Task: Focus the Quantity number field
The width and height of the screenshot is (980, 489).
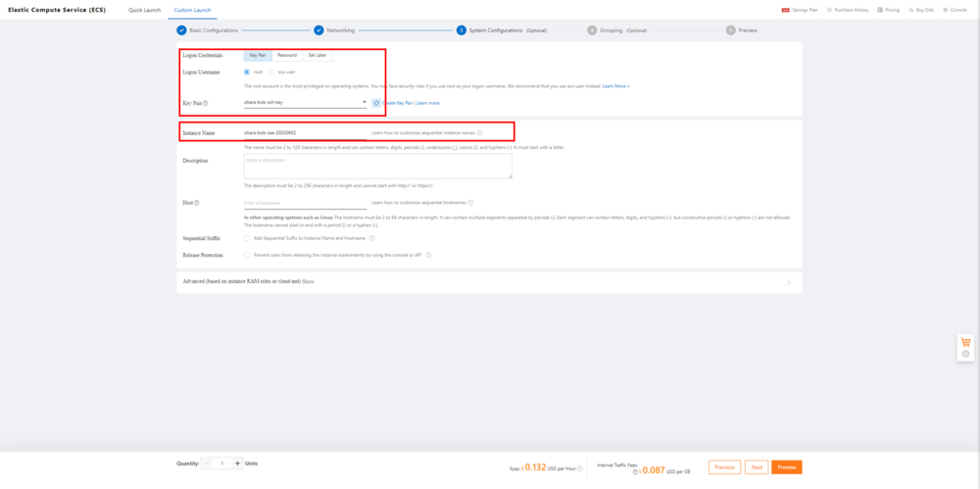Action: (221, 464)
